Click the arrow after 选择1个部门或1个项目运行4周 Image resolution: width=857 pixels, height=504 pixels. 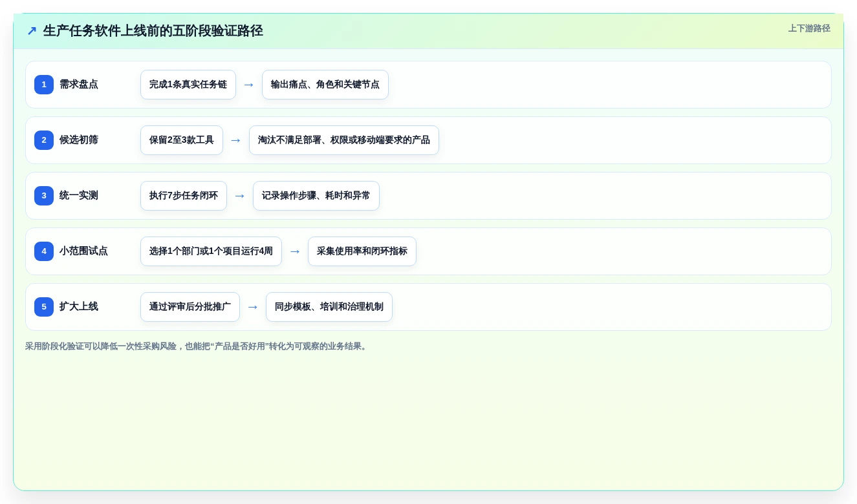point(295,251)
